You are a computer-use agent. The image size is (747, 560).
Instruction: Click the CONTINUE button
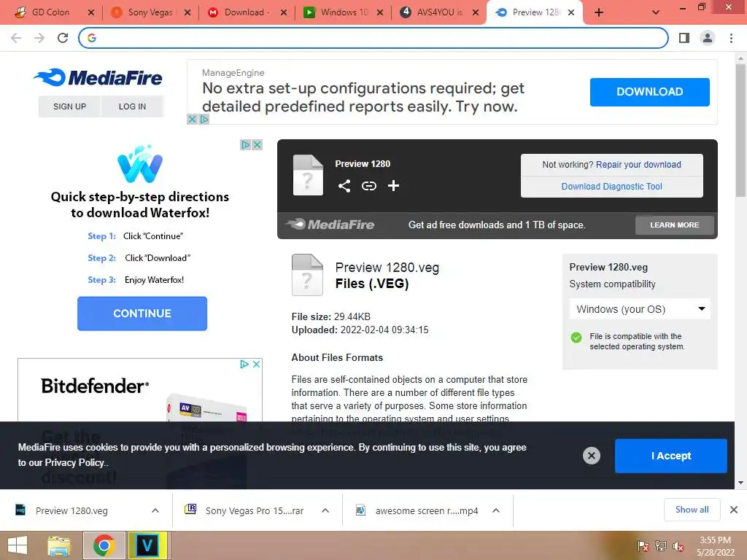(142, 314)
